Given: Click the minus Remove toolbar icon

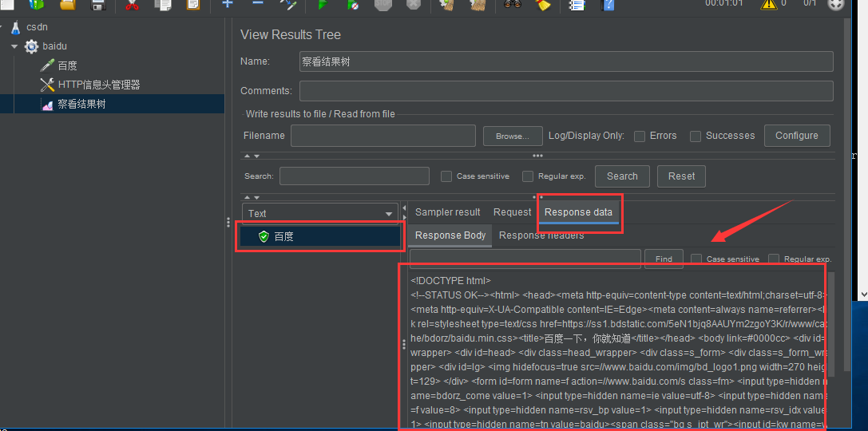Looking at the screenshot, I should (257, 2).
